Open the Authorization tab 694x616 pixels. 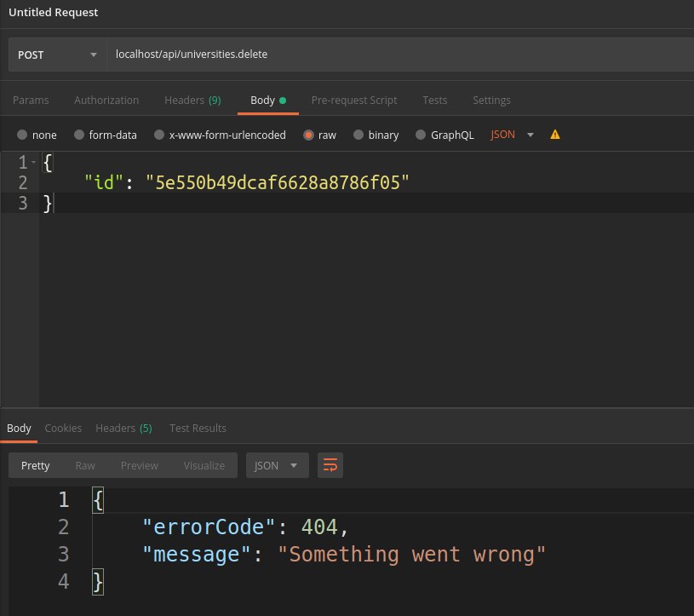pos(106,100)
